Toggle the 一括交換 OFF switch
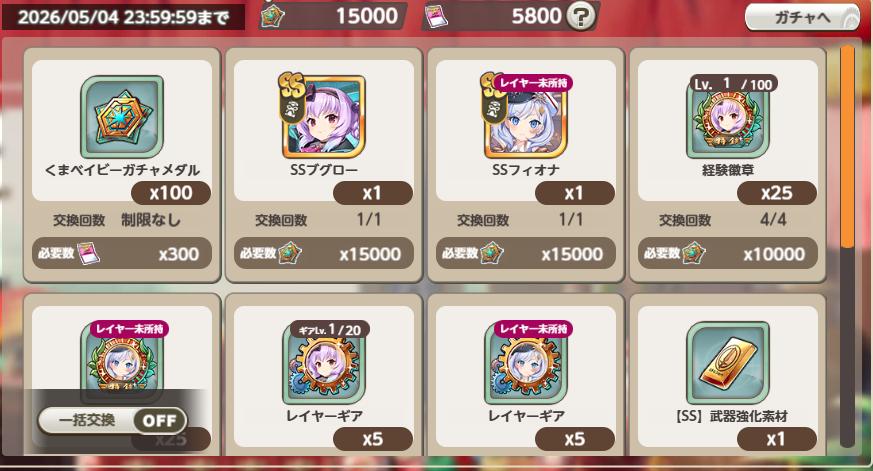 pyautogui.click(x=112, y=420)
